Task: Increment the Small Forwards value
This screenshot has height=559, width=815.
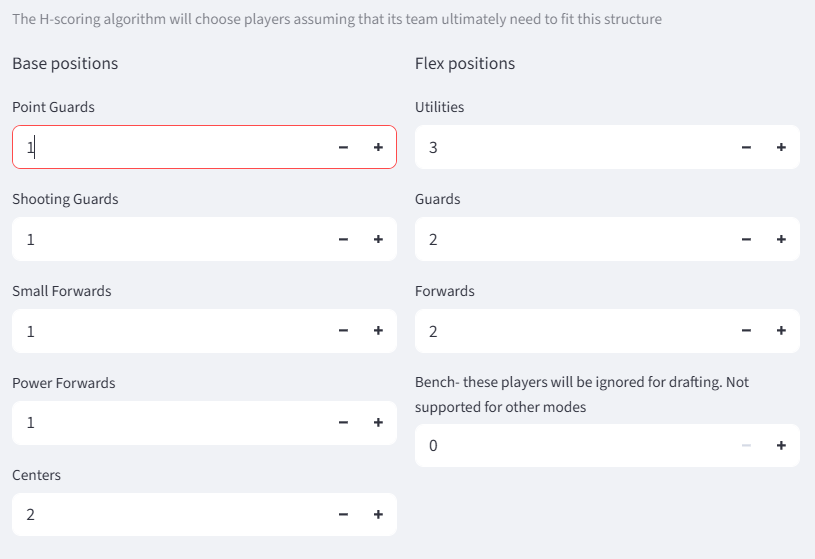Action: pyautogui.click(x=378, y=331)
